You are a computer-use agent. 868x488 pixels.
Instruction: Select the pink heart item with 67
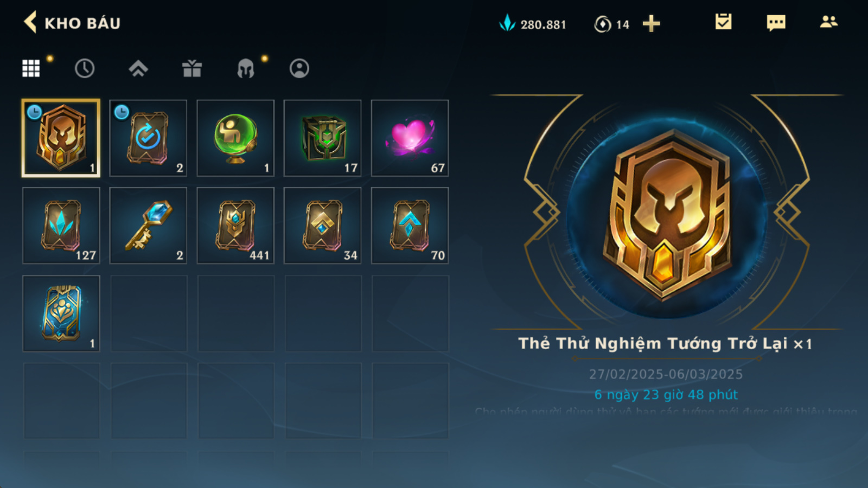click(x=410, y=138)
